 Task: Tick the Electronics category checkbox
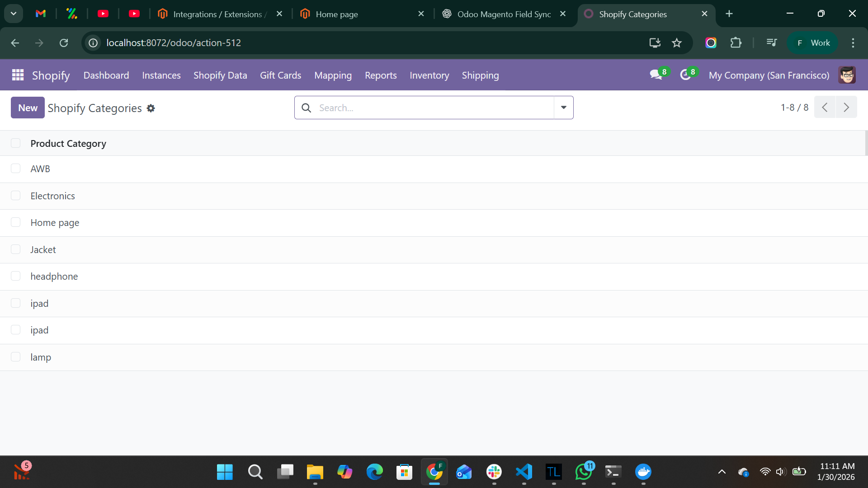(16, 196)
